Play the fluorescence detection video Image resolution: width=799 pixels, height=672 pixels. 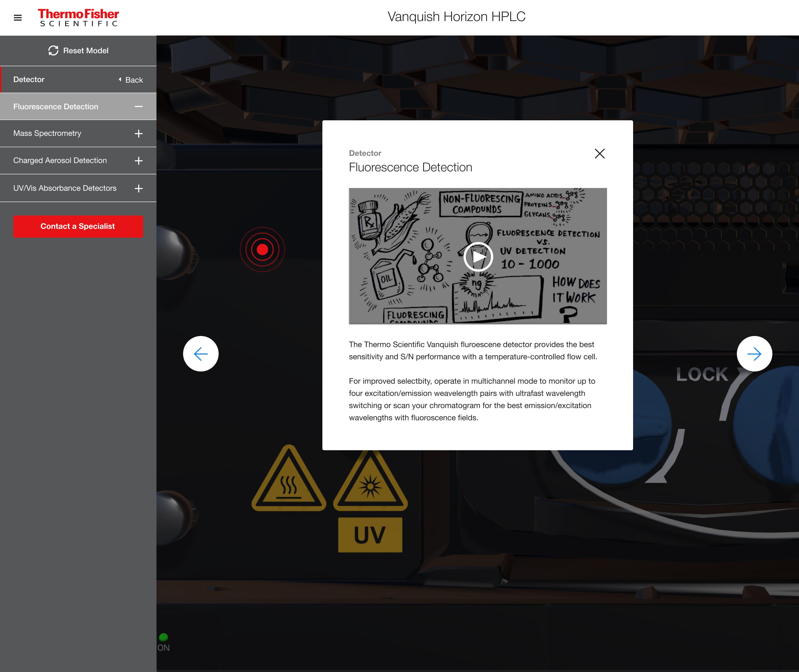pyautogui.click(x=478, y=257)
